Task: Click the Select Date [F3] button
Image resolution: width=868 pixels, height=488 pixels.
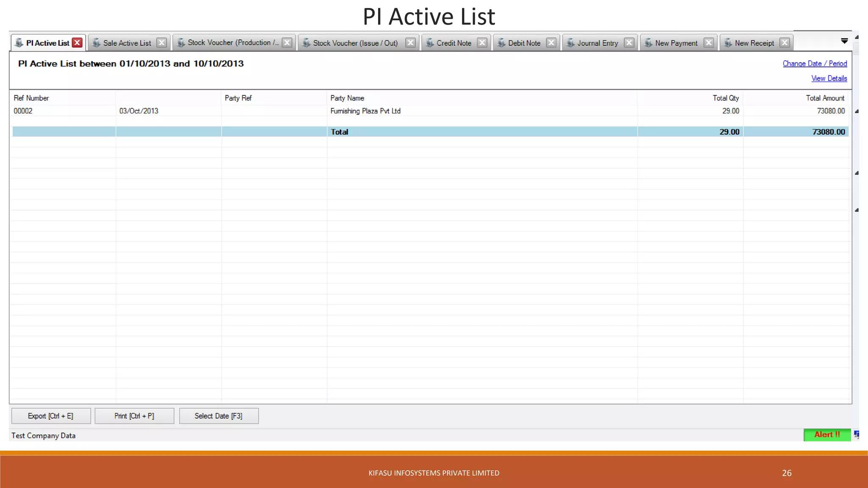Action: tap(219, 416)
